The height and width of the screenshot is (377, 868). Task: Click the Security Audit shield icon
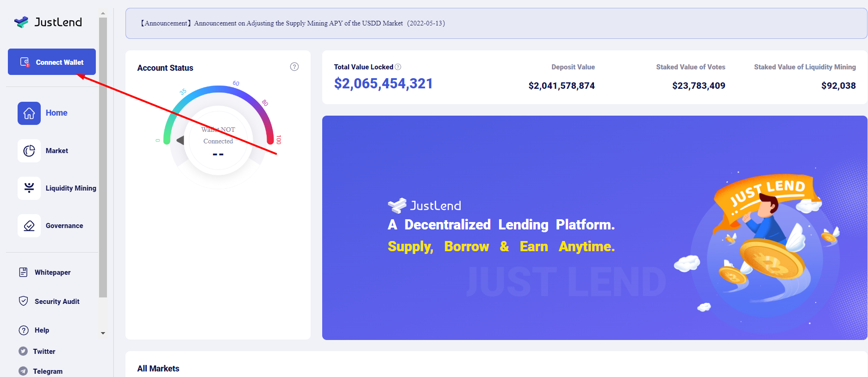click(x=23, y=301)
